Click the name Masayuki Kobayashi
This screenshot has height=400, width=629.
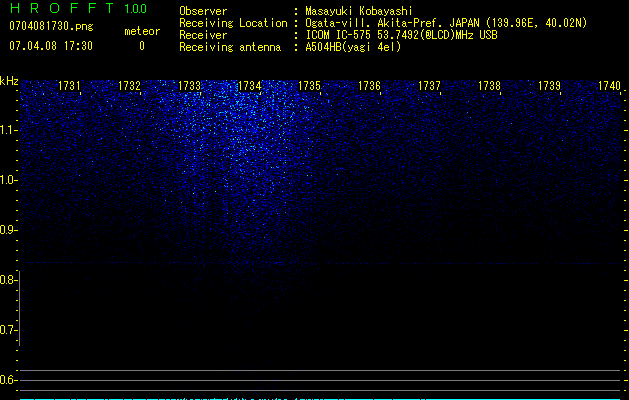coord(359,11)
